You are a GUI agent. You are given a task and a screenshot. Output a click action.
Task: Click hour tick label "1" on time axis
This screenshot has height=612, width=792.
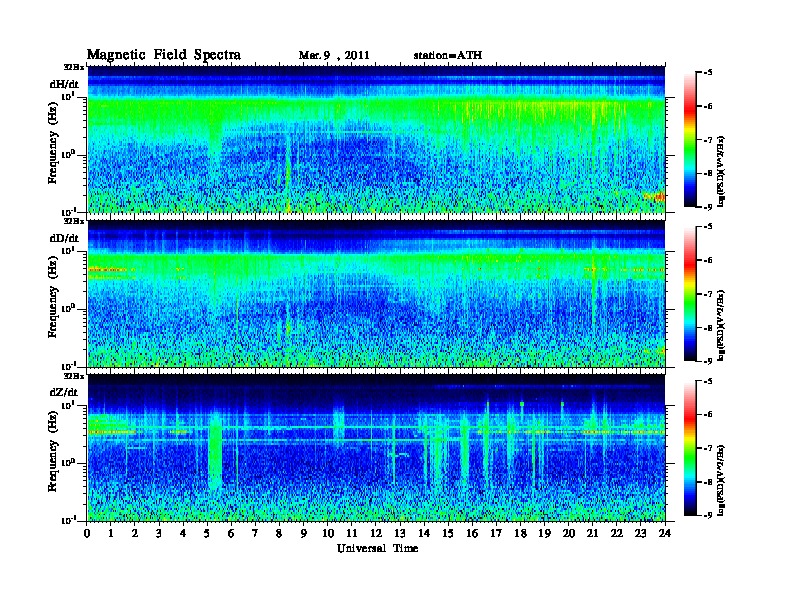click(111, 533)
